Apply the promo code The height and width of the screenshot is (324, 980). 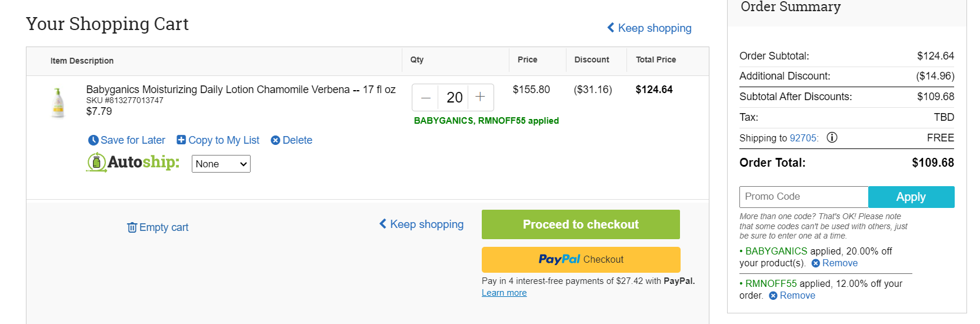coord(911,197)
